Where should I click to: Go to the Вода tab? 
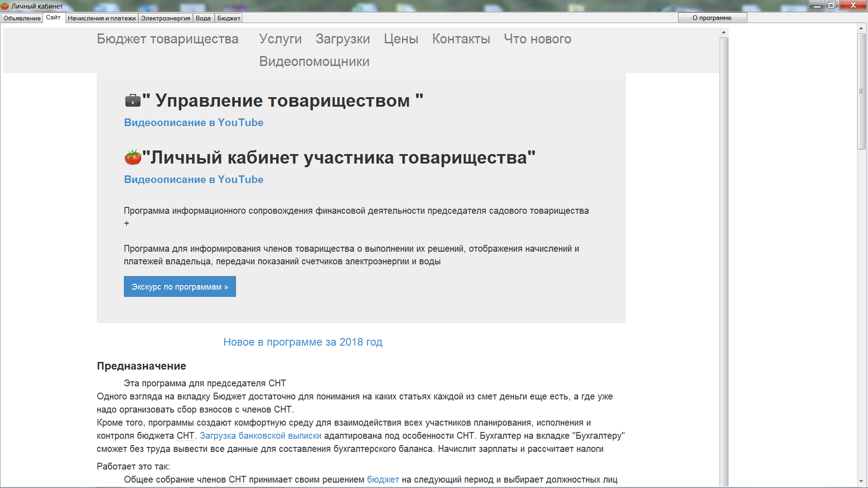click(203, 18)
